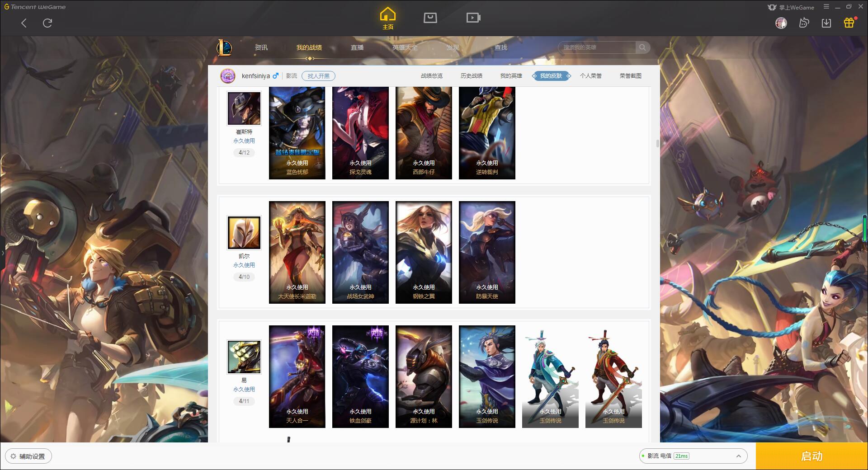Image resolution: width=868 pixels, height=470 pixels.
Task: Open the 天人合一 skin card
Action: click(297, 377)
